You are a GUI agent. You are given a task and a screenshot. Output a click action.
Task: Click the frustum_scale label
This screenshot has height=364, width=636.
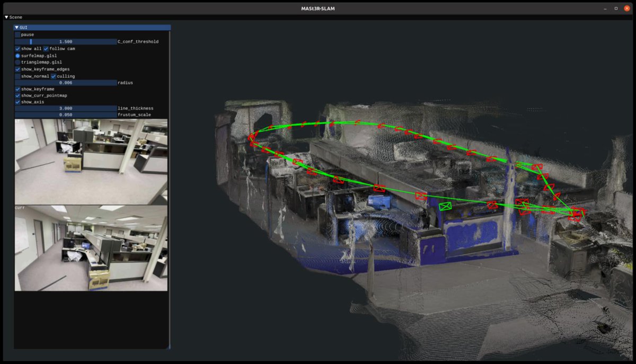coord(134,114)
